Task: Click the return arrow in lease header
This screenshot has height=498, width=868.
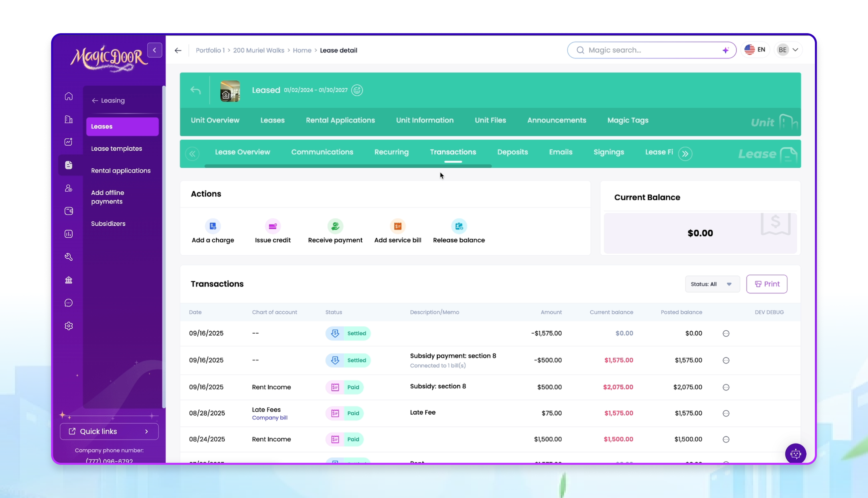Action: 195,90
